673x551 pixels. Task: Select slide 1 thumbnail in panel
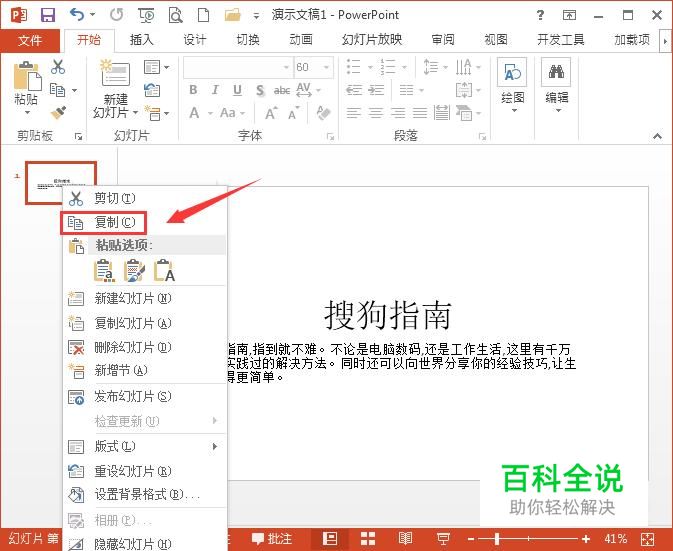point(61,183)
